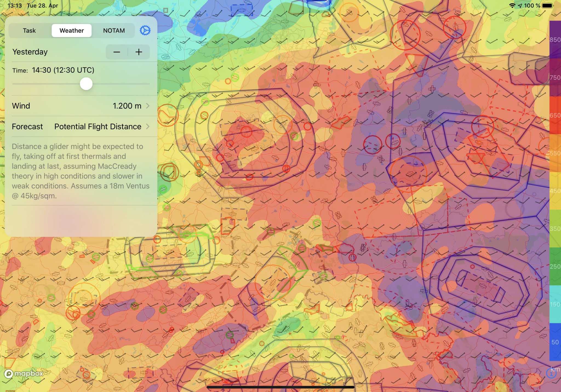
Task: Tap the battery indicator icon
Action: pos(548,5)
